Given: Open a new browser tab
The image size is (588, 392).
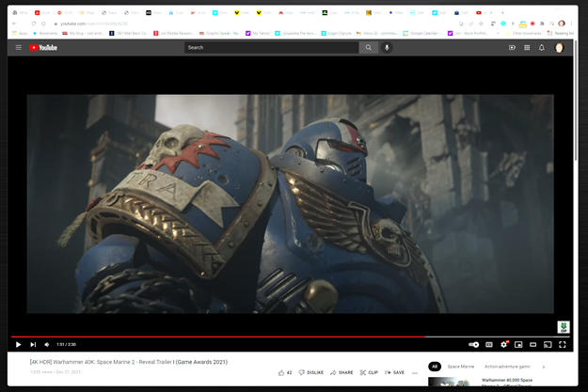Looking at the screenshot, I should click(503, 13).
